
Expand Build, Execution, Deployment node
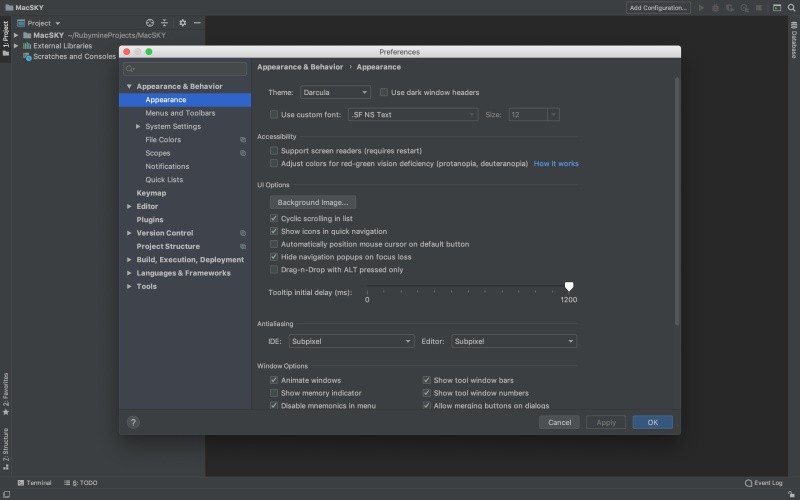[x=129, y=260]
